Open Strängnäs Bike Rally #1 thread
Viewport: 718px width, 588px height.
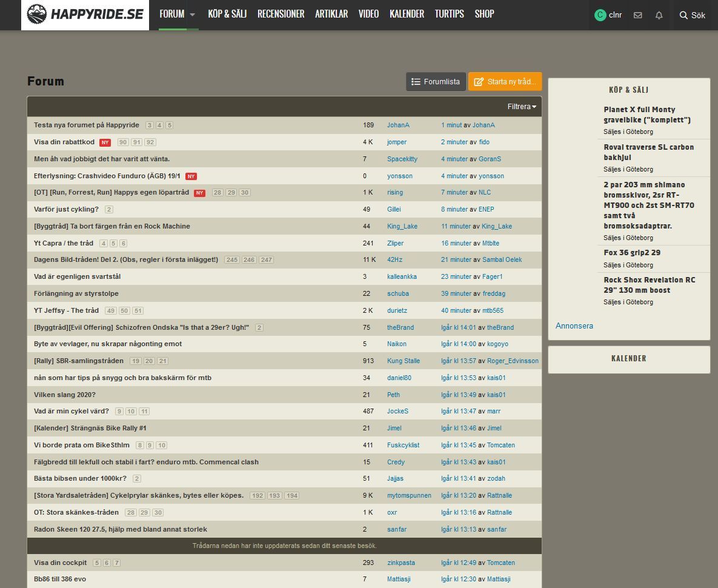(90, 428)
